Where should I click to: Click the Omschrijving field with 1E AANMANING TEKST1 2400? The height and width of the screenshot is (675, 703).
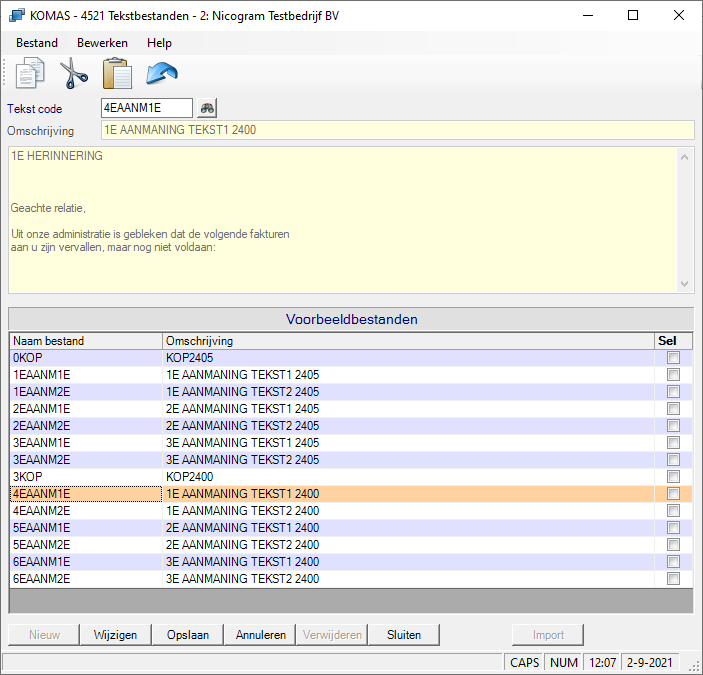(398, 130)
